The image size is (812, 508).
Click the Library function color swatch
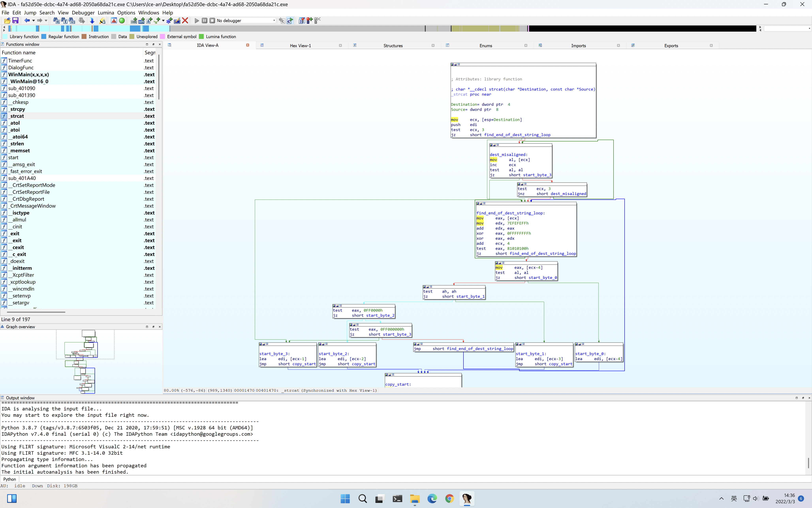(x=5, y=37)
